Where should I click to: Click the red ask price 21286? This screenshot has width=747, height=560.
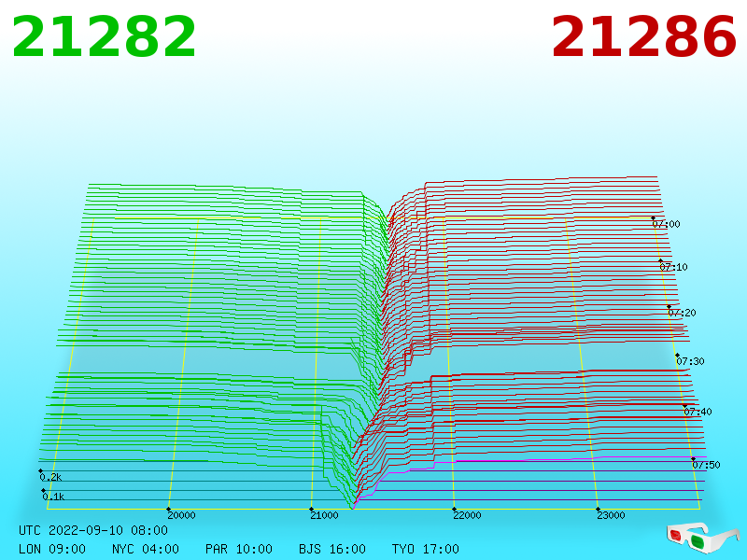[644, 36]
